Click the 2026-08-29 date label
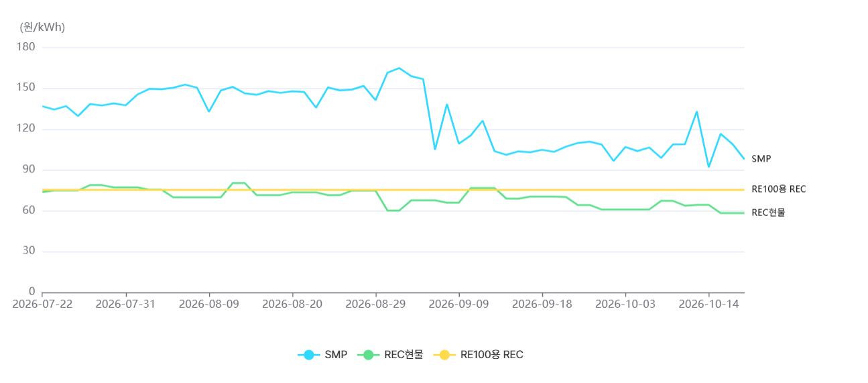The width and height of the screenshot is (868, 383). coord(375,304)
